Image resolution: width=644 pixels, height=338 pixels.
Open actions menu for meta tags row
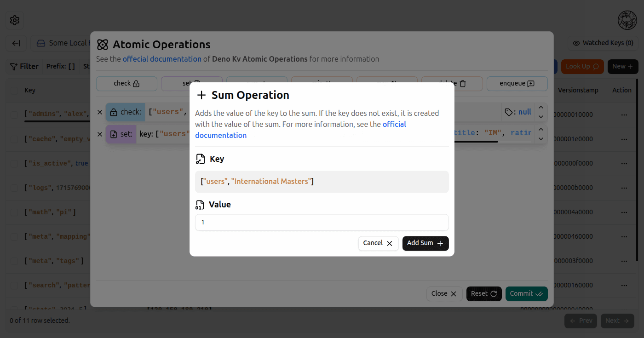(x=624, y=261)
